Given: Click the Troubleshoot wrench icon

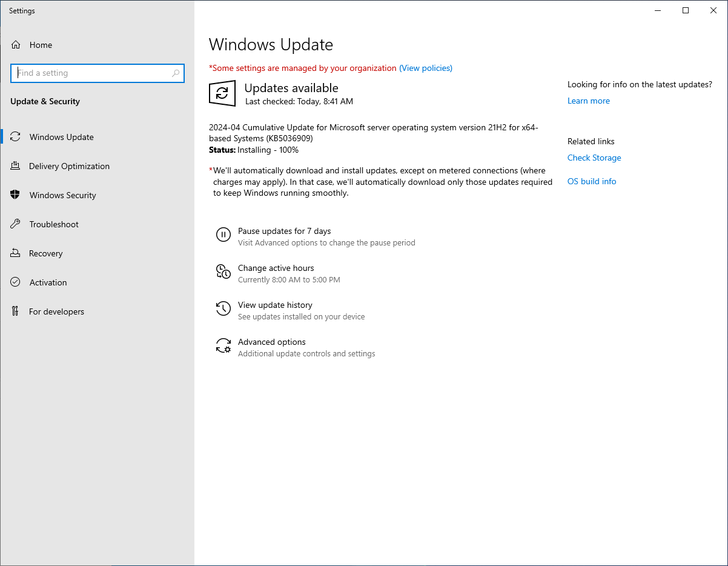Looking at the screenshot, I should [x=16, y=224].
